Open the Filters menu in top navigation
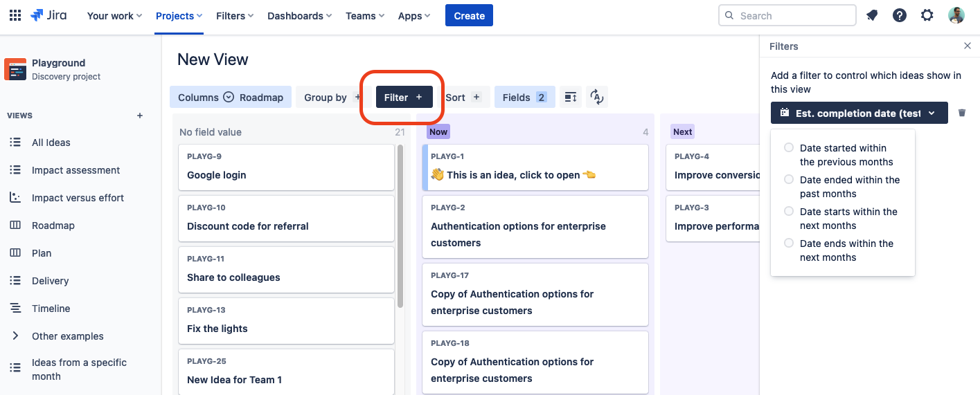 (x=235, y=15)
